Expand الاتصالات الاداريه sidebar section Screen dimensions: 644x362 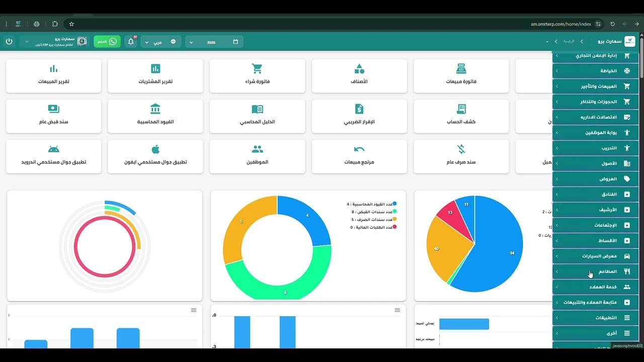point(596,117)
